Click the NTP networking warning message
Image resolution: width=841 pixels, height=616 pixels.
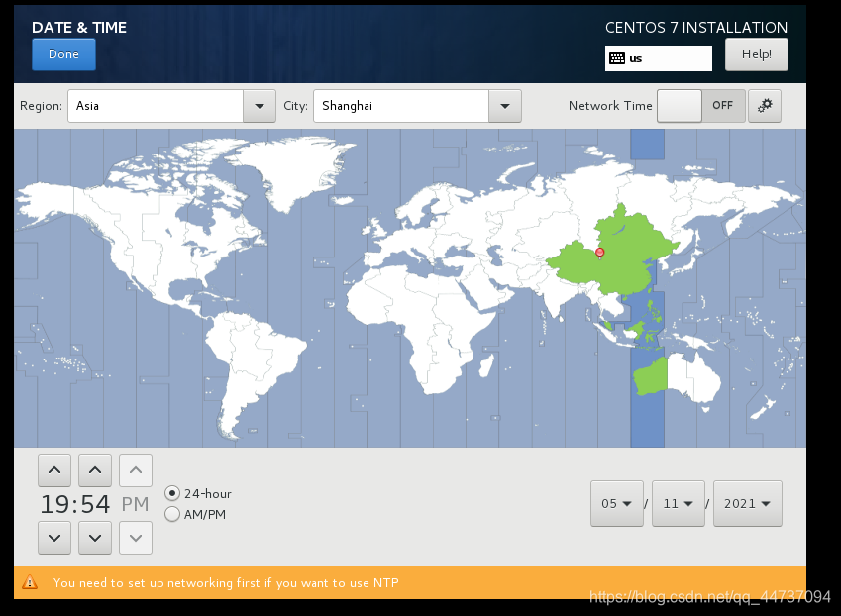(226, 582)
